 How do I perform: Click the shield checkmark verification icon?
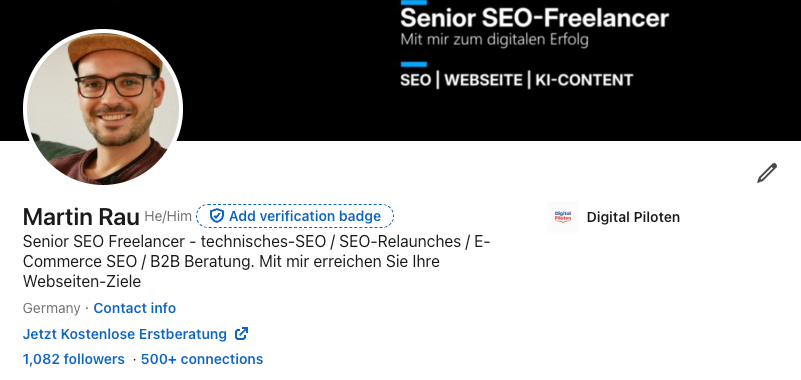click(x=217, y=216)
